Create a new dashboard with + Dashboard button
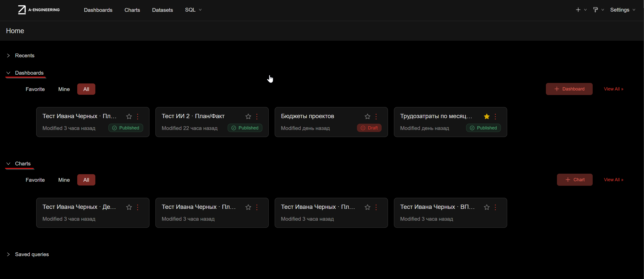 [569, 89]
